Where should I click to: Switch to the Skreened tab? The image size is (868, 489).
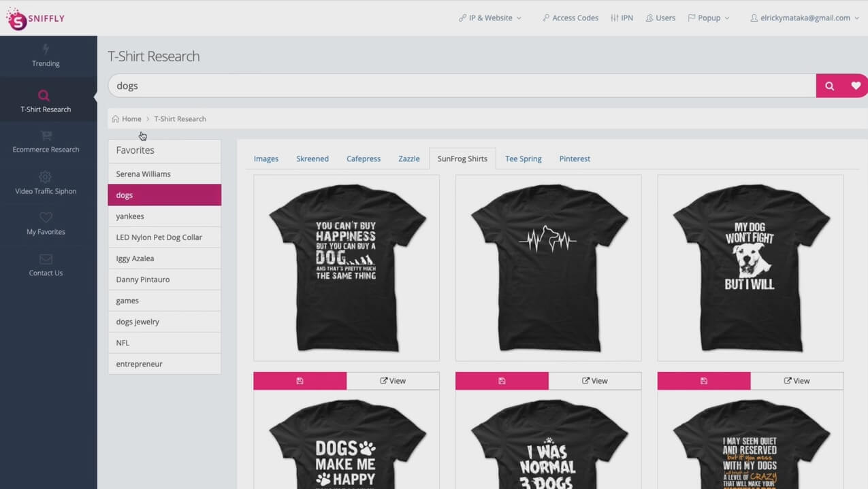point(312,158)
